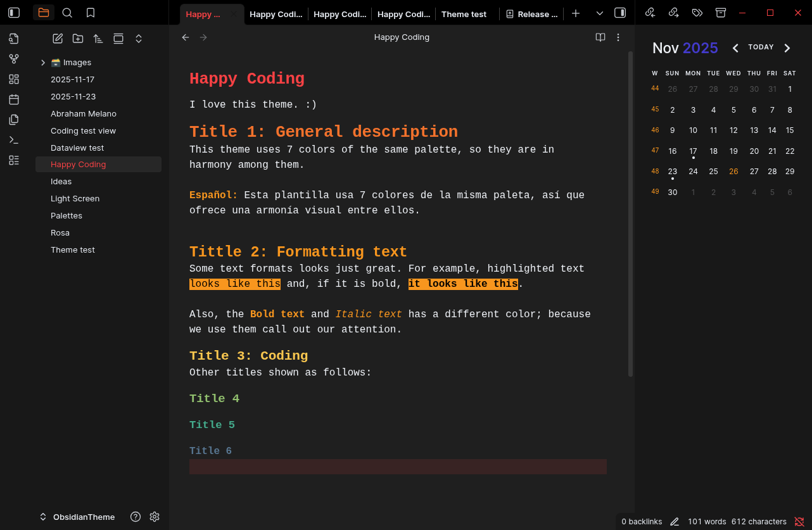The height and width of the screenshot is (530, 812).
Task: Open settings gear icon
Action: tap(155, 517)
